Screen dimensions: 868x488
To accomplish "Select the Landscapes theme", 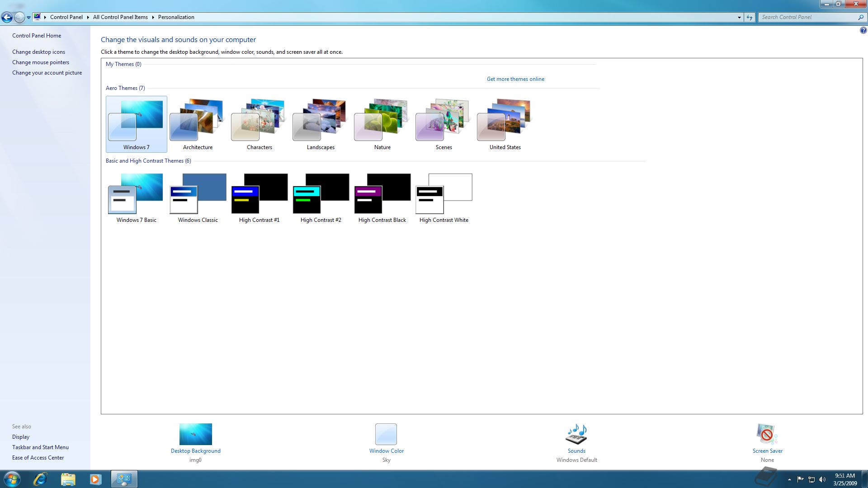I will 321,124.
